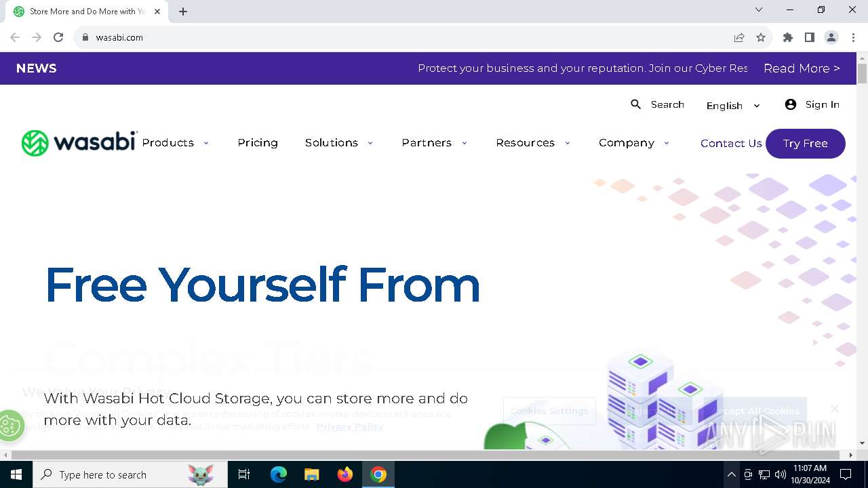Launch Microsoft Edge from the taskbar

pos(279,474)
